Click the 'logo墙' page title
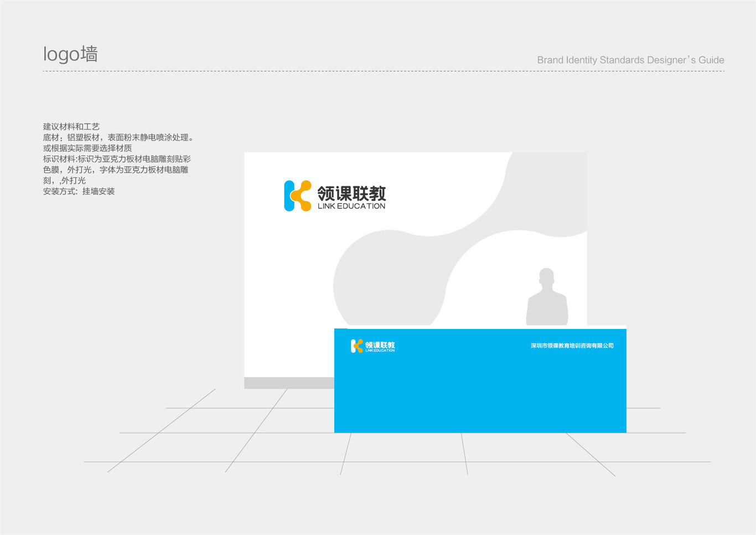 pos(71,54)
